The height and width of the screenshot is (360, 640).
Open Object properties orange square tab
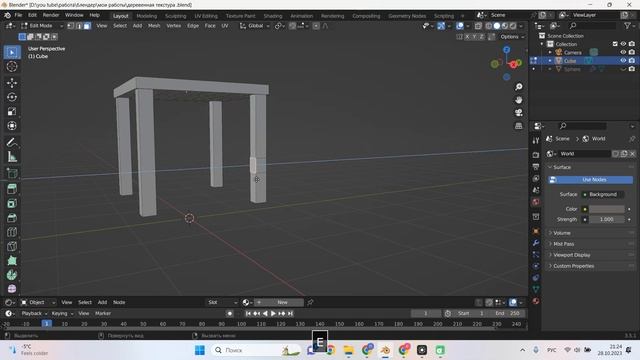536,231
